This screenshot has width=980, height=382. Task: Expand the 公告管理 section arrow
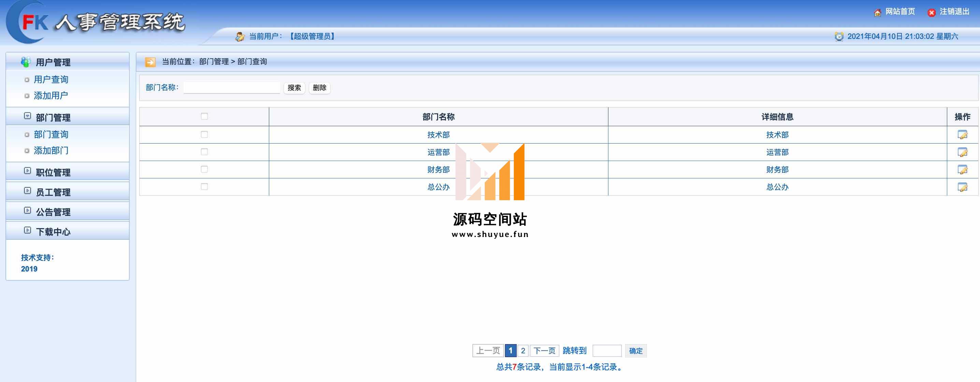tap(27, 210)
